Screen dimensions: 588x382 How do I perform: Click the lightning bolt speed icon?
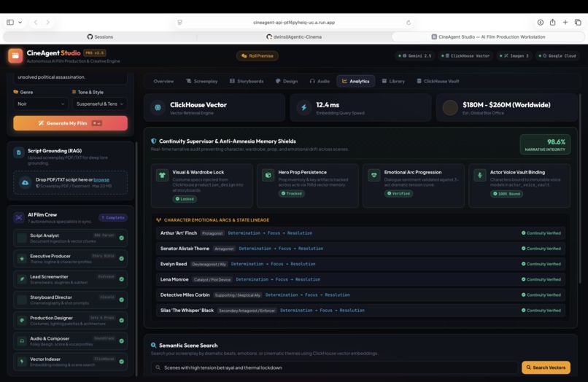coord(304,108)
